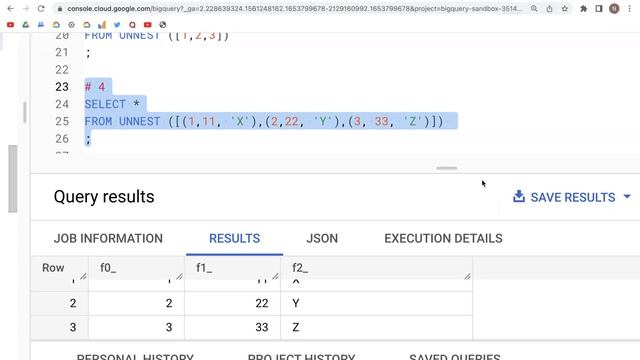640x360 pixels.
Task: Open the extensions puzzle icon
Action: (x=584, y=9)
